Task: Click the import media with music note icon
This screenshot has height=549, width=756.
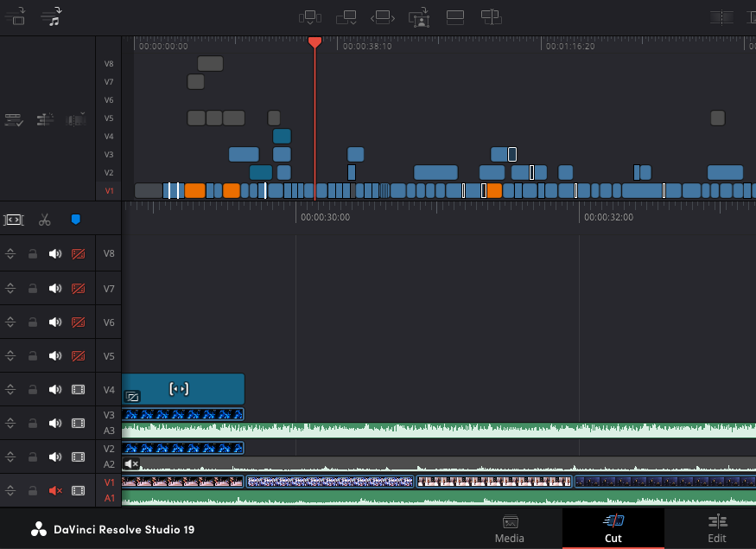Action: coord(53,16)
